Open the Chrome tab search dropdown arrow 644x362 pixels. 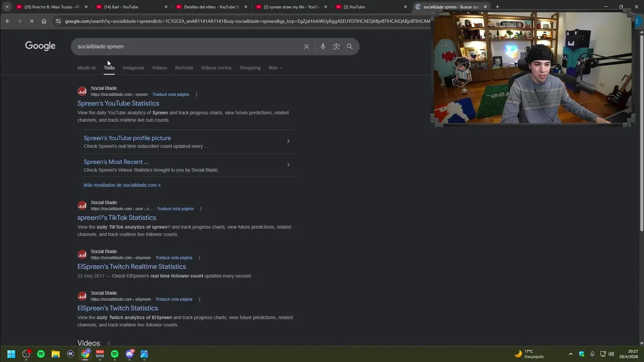tap(7, 7)
